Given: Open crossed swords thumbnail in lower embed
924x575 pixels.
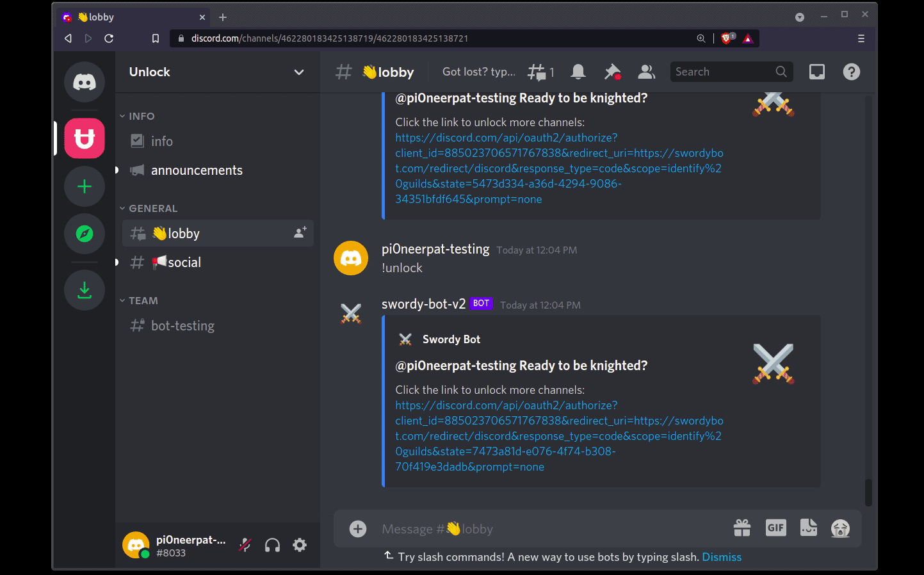Looking at the screenshot, I should [774, 364].
